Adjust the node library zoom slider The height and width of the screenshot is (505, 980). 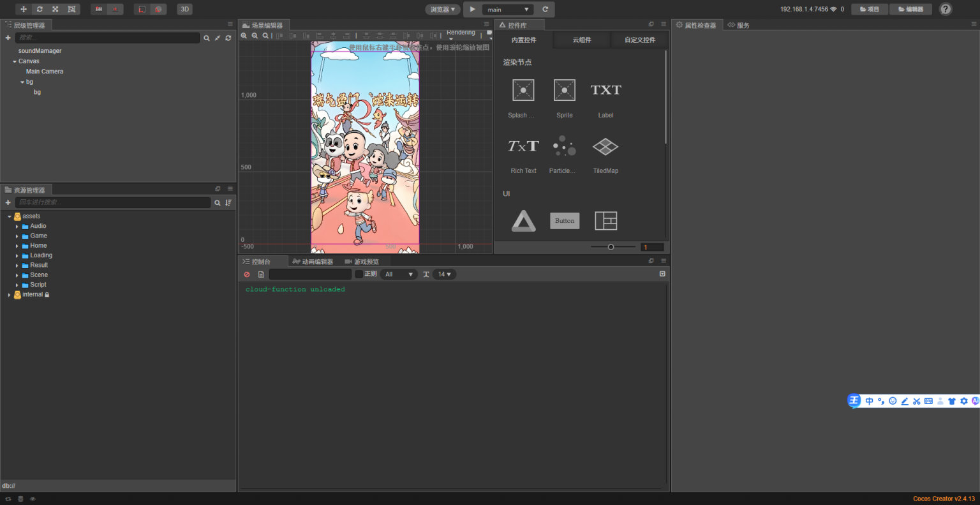(x=611, y=247)
